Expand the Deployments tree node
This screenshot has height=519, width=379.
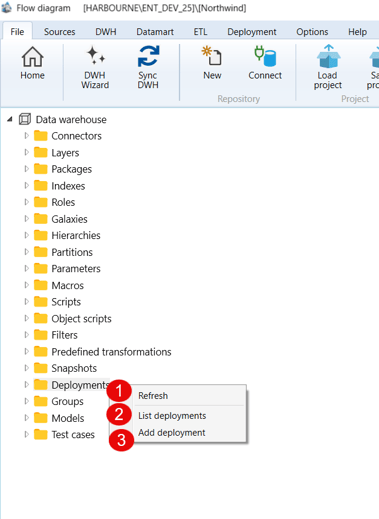pos(26,385)
